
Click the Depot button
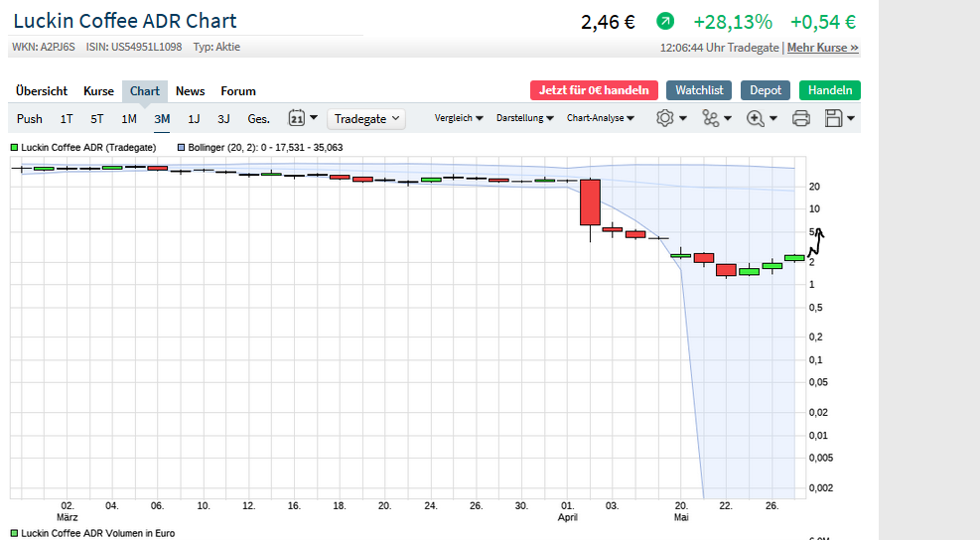click(x=766, y=90)
